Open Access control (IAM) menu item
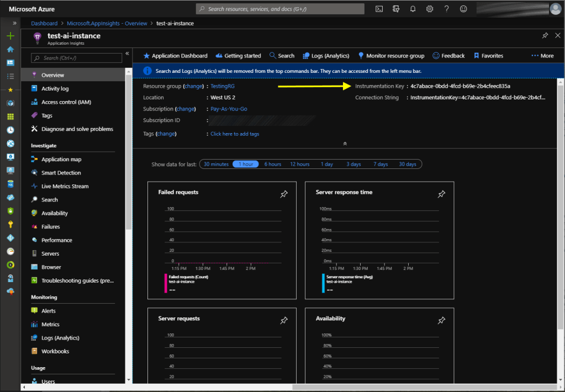The height and width of the screenshot is (392, 565). [66, 102]
